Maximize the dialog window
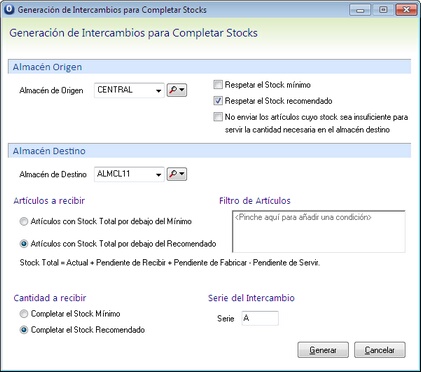Image resolution: width=421 pixels, height=372 pixels. click(383, 10)
